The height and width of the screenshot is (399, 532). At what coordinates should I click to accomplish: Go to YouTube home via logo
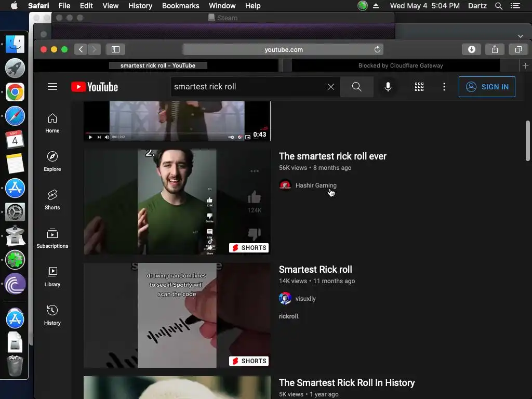(x=95, y=87)
